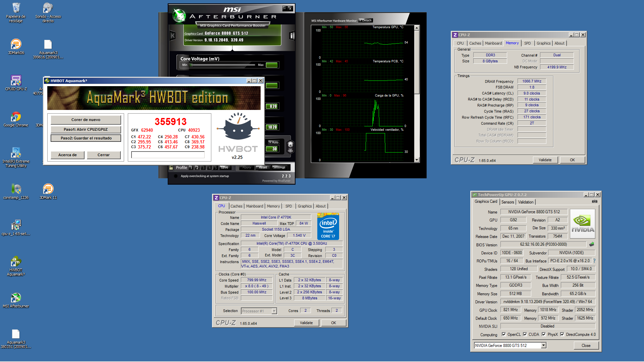Launch Google Chrome from the desktop
The width and height of the screenshot is (644, 362).
(16, 119)
